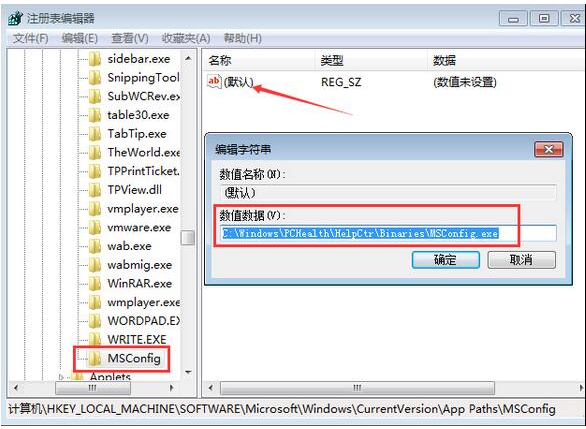Confirm with the 确定 button
Screen dimensions: 586x429
click(x=445, y=260)
